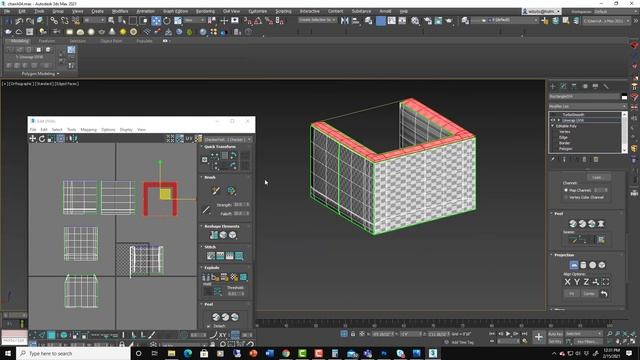Select Spherical Map projection icon
Image resolution: width=640 pixels, height=360 pixels.
593,265
